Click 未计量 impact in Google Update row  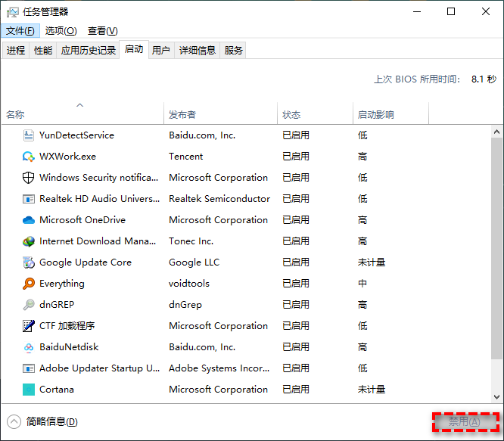[x=372, y=262]
